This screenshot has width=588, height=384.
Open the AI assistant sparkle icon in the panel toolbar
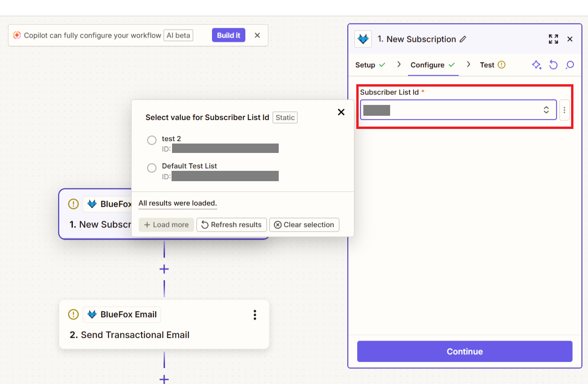[x=537, y=65]
